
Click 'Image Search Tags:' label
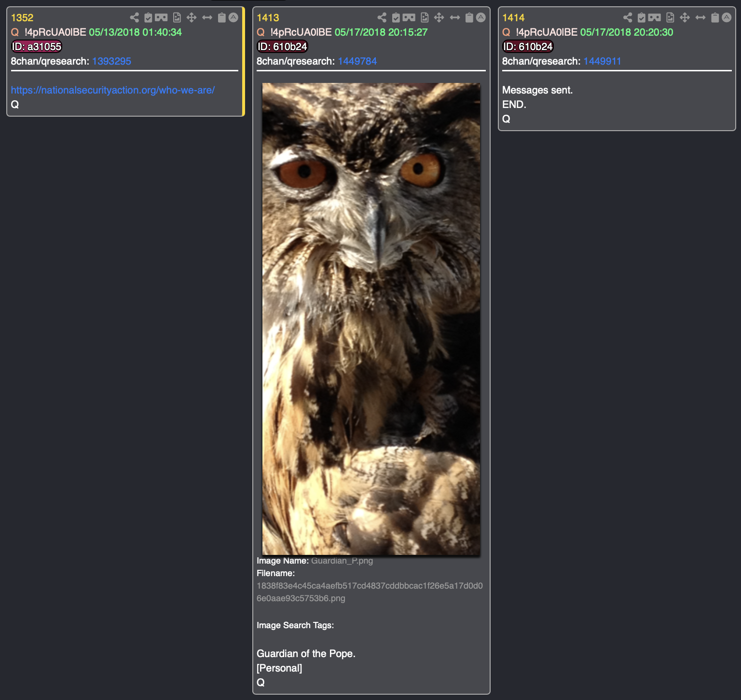(295, 625)
